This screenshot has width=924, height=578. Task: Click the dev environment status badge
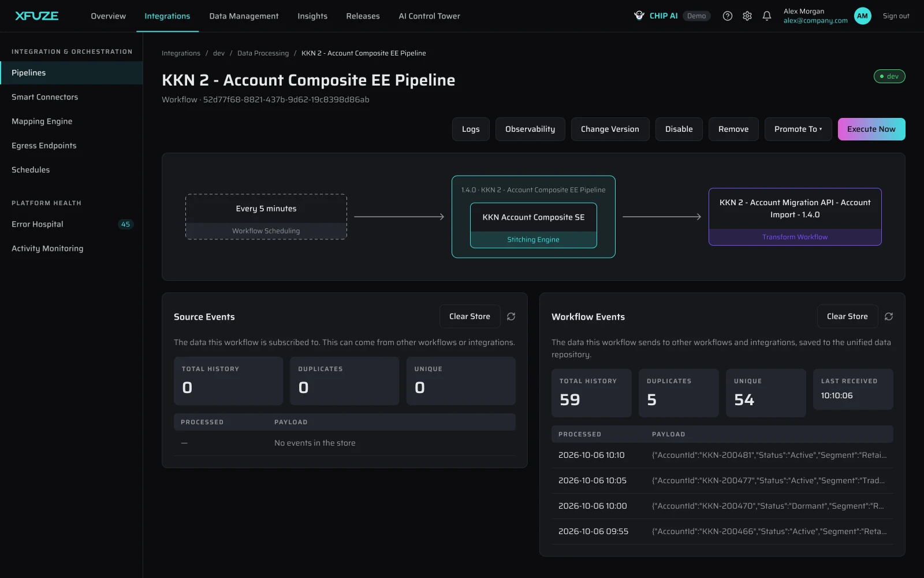click(x=889, y=76)
